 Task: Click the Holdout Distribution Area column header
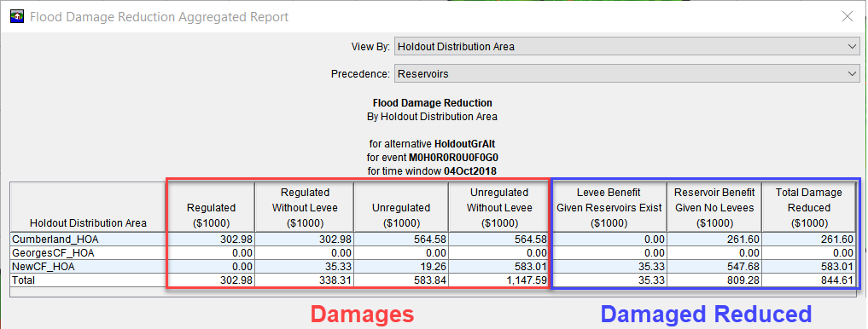(88, 207)
